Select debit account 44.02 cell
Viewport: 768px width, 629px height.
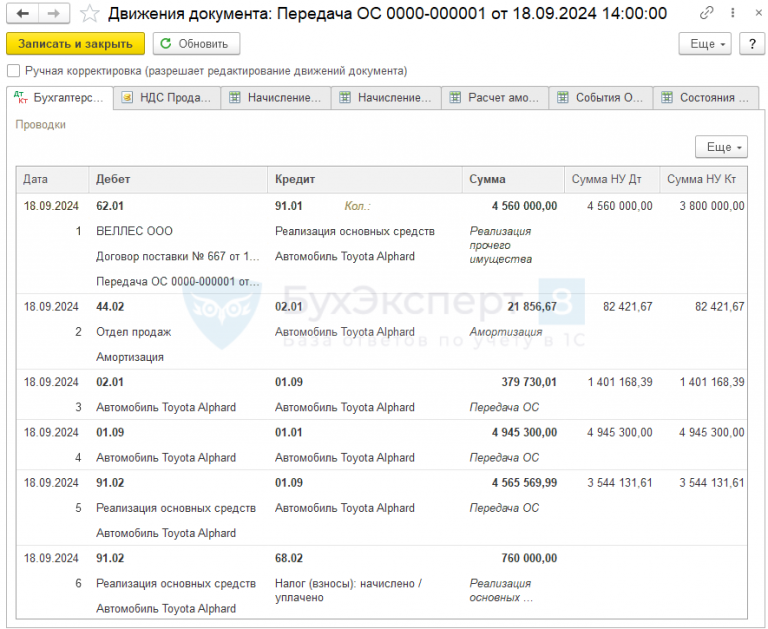[110, 307]
